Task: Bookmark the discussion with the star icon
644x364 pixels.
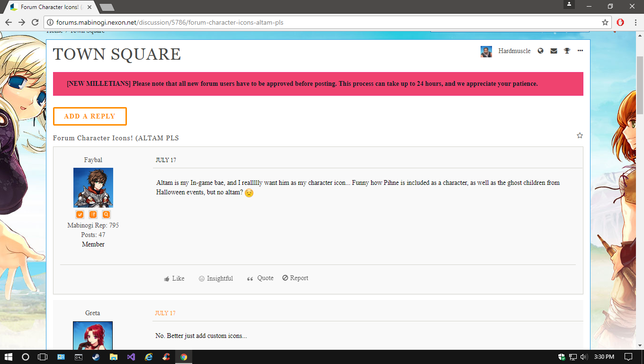Action: [x=580, y=136]
